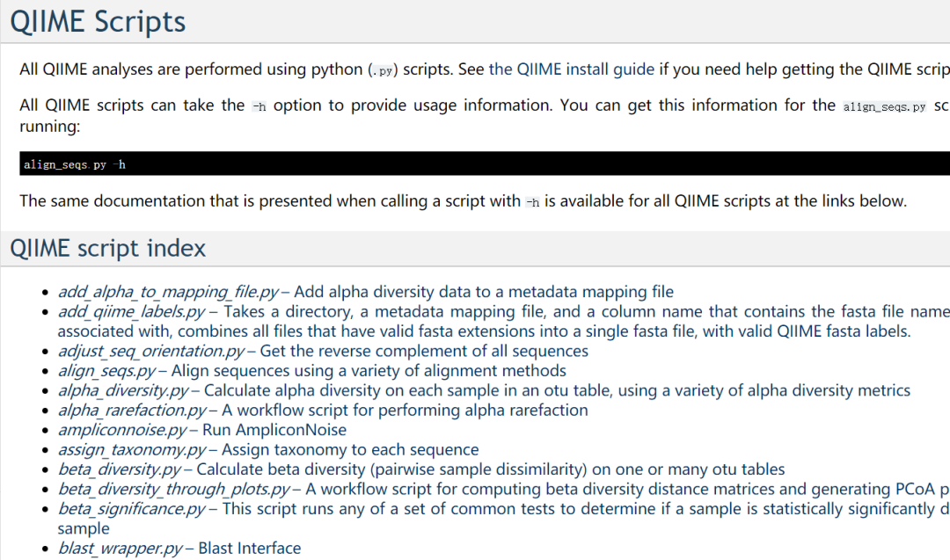Click the -h code after 'script with'

(532, 202)
